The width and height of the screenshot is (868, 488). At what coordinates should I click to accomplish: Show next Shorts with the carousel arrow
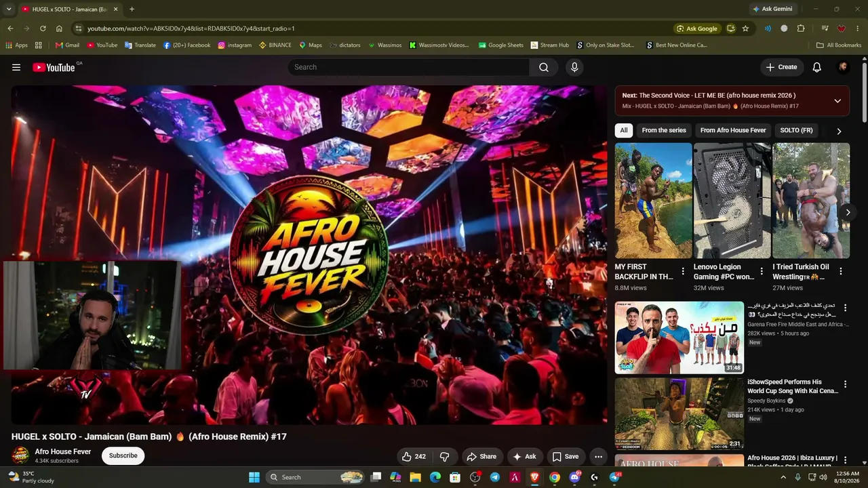pos(848,212)
